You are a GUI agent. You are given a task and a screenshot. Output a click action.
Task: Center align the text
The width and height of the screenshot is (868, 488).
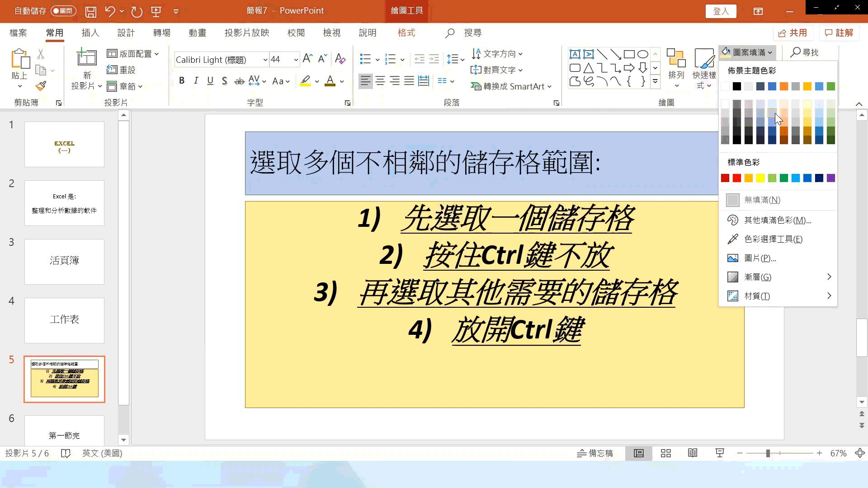380,81
